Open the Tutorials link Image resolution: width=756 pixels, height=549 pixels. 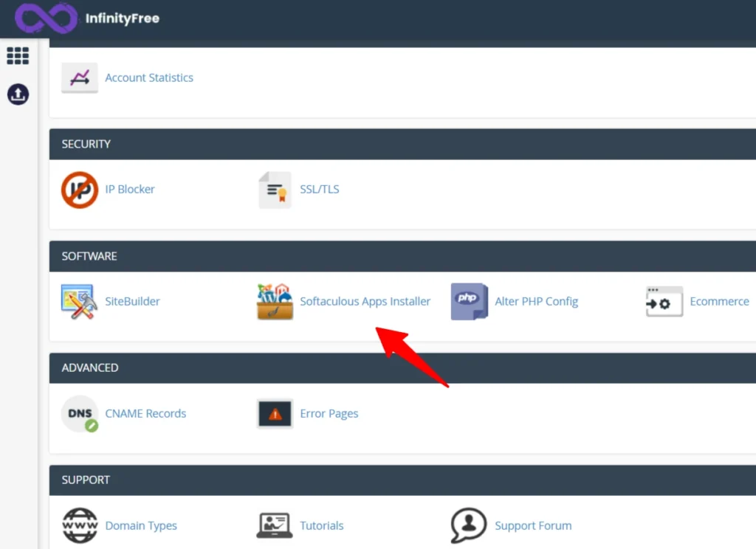coord(322,525)
